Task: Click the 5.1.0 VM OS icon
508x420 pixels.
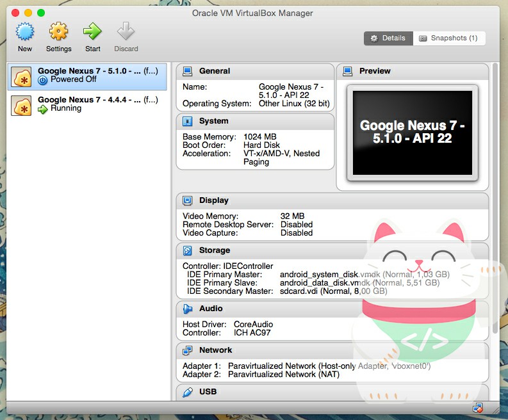Action: tap(21, 77)
